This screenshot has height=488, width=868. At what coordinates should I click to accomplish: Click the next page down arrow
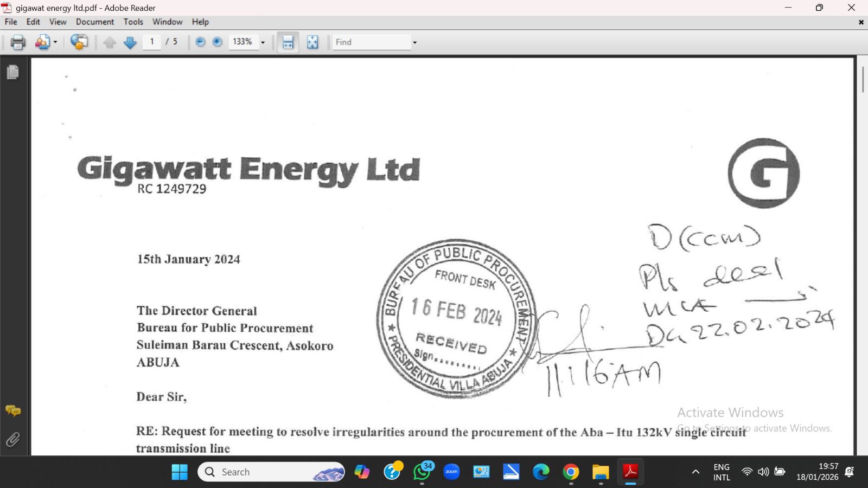pos(130,42)
